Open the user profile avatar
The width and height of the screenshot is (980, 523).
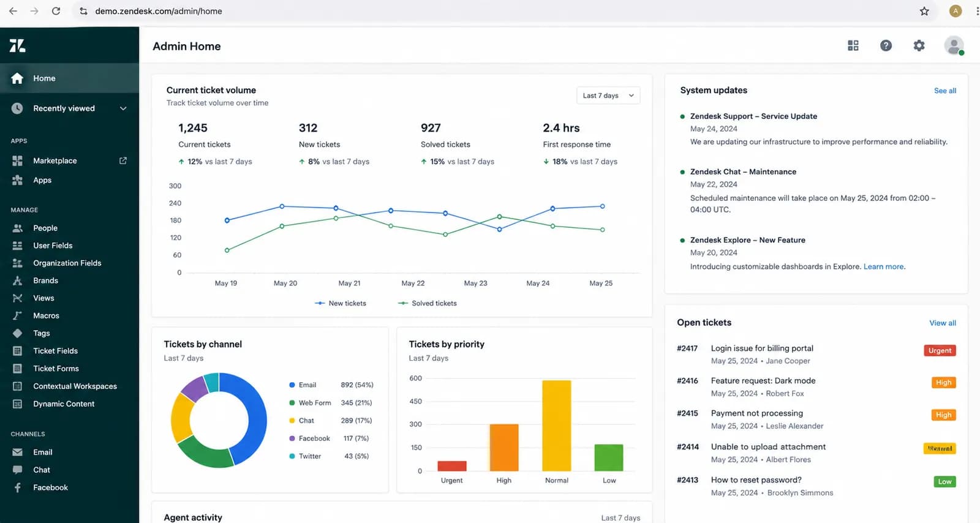(x=954, y=45)
